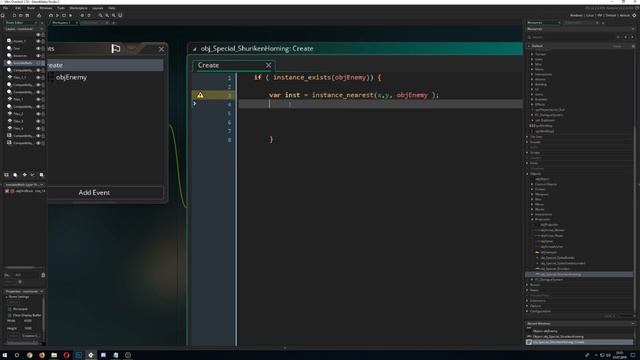Click the Add Event button
This screenshot has height=360, width=640.
click(94, 192)
